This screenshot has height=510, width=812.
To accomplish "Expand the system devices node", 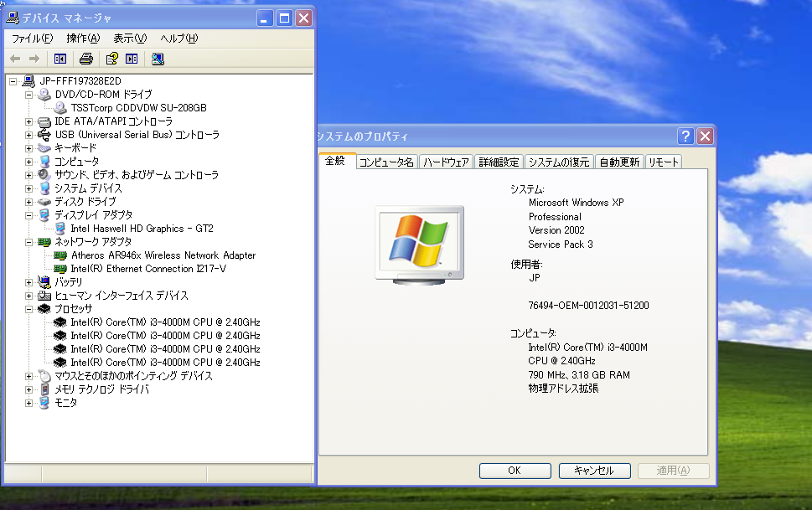I will point(28,189).
